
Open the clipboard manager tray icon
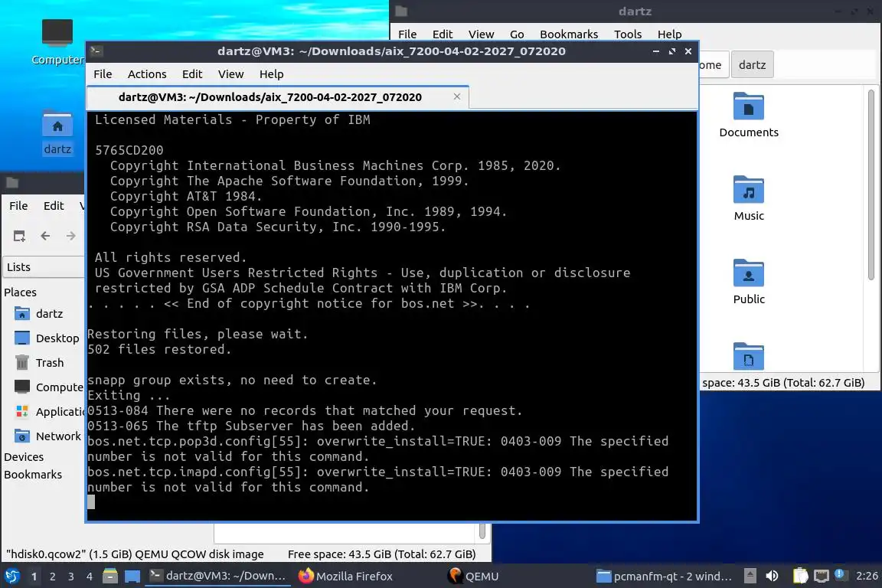coord(800,577)
